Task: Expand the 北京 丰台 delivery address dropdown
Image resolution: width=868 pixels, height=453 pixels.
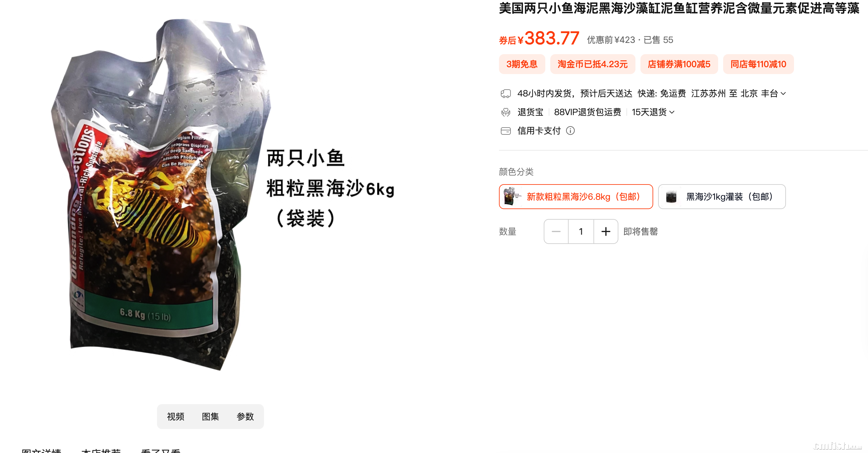Action: [783, 93]
